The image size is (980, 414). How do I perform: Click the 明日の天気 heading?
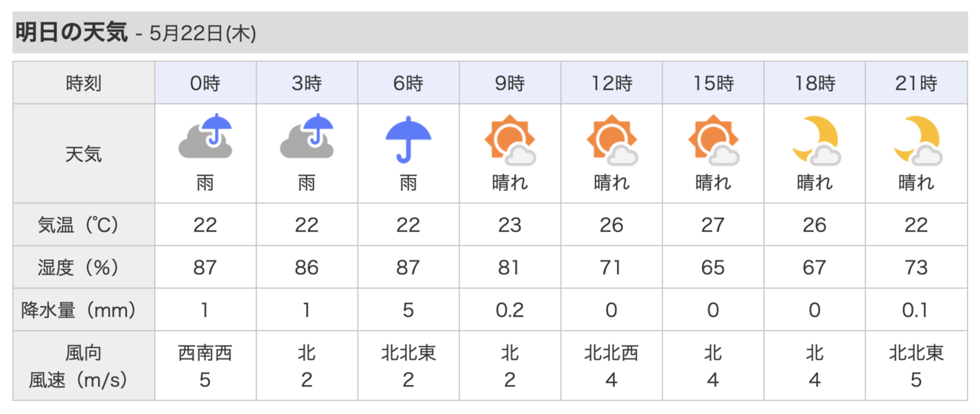71,33
